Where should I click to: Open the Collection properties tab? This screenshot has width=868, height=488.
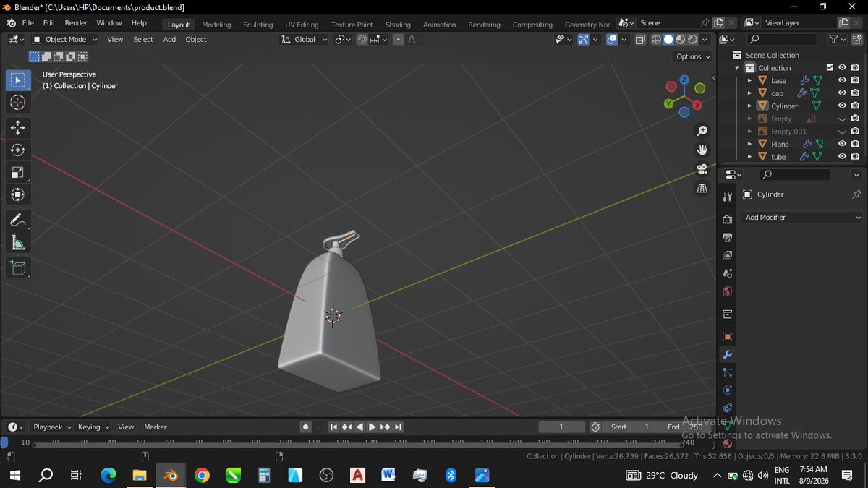(728, 314)
